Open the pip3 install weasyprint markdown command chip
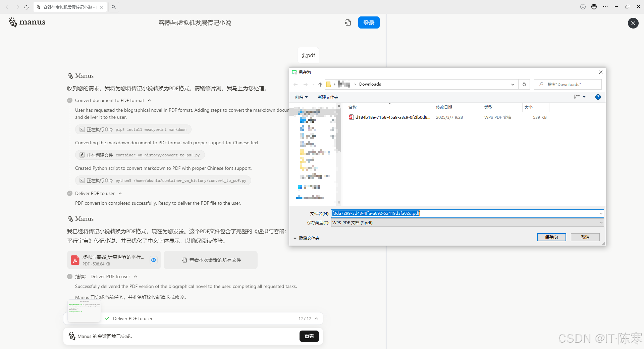Viewport: 644px width, 349px height. click(x=133, y=130)
